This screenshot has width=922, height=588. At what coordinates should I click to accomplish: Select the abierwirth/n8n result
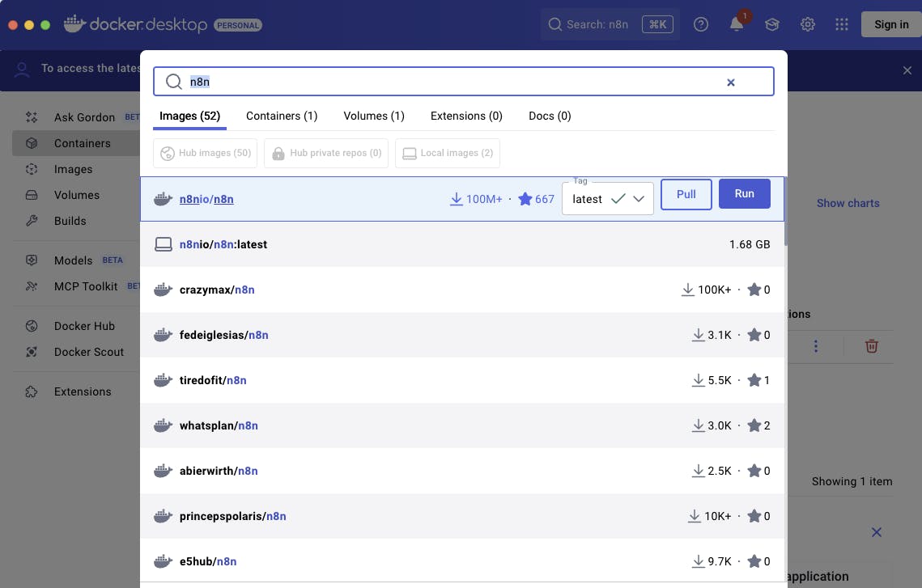click(x=462, y=471)
